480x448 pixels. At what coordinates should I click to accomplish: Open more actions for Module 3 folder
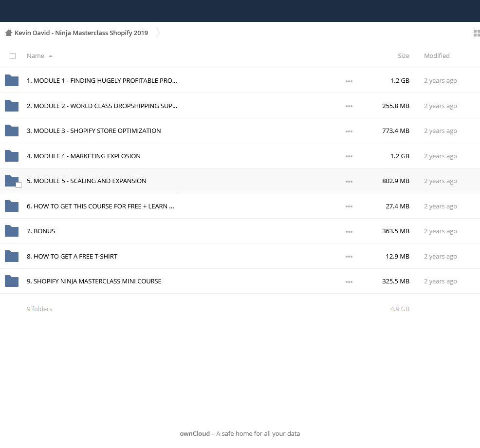(x=349, y=131)
